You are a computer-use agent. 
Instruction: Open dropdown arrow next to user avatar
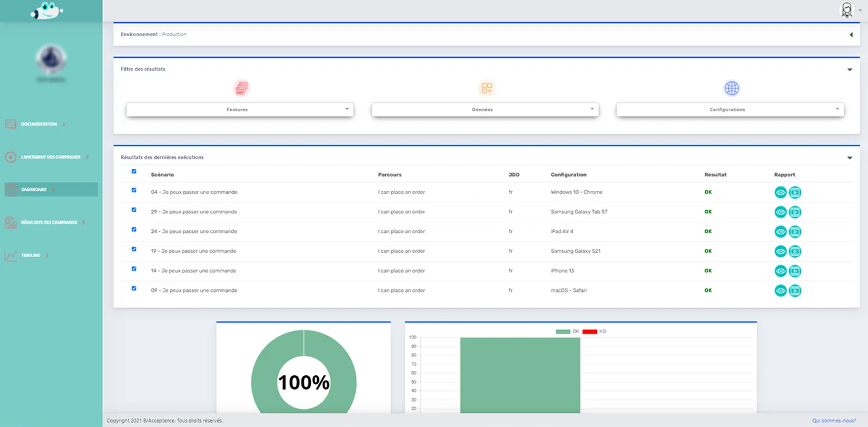860,10
